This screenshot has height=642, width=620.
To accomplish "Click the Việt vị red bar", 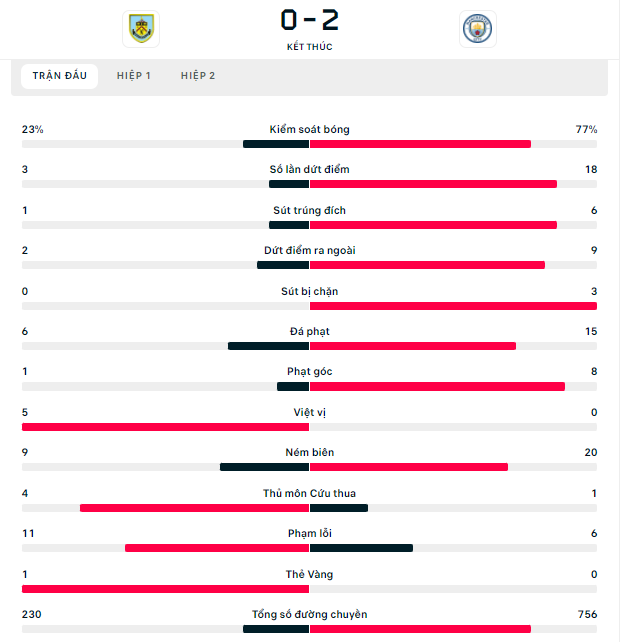I will tap(165, 427).
